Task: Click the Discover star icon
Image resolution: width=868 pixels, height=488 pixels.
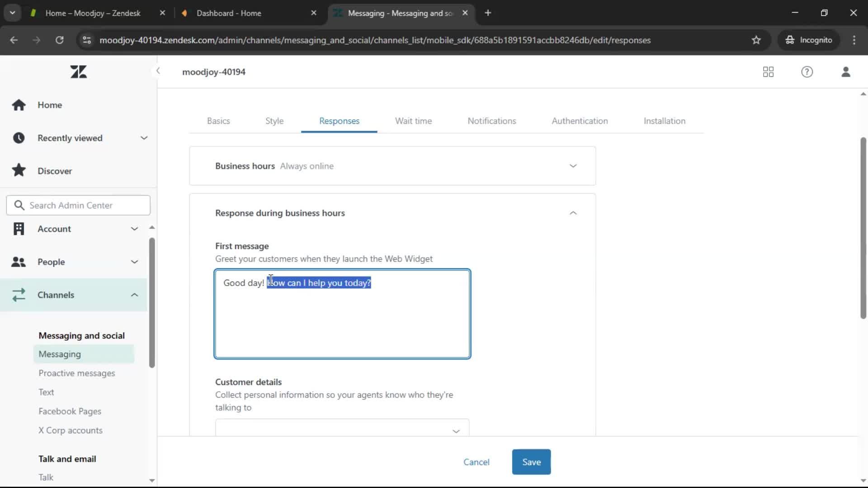Action: [19, 170]
